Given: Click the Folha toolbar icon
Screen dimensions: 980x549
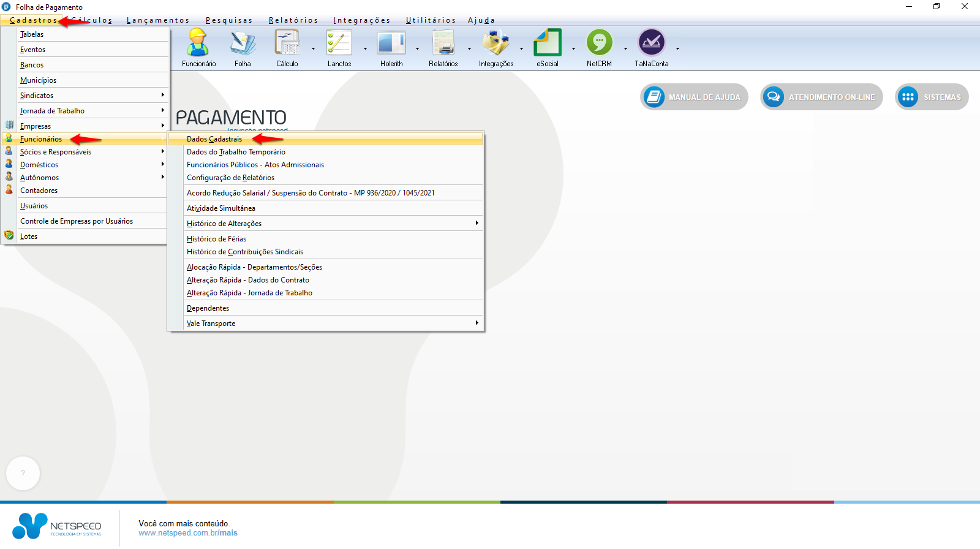Looking at the screenshot, I should [243, 44].
